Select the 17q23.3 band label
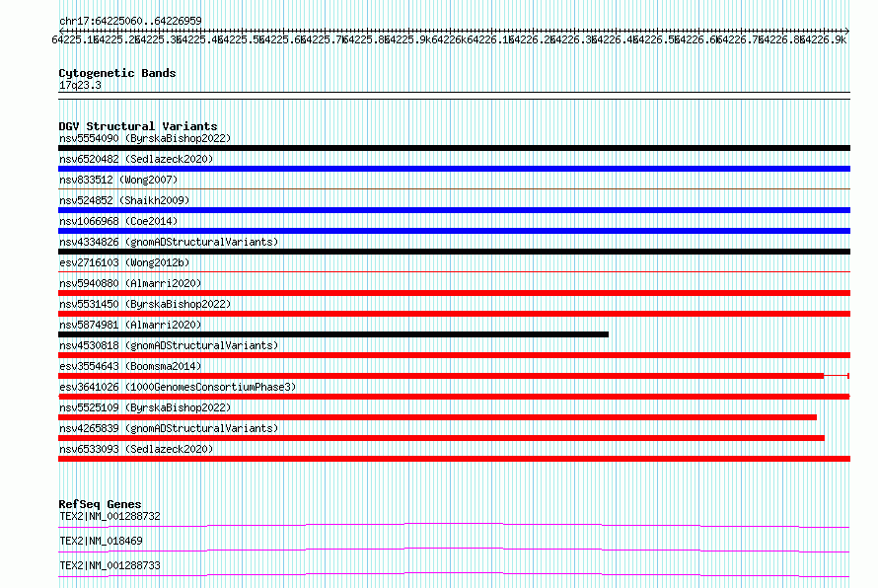The width and height of the screenshot is (878, 588). pos(80,85)
